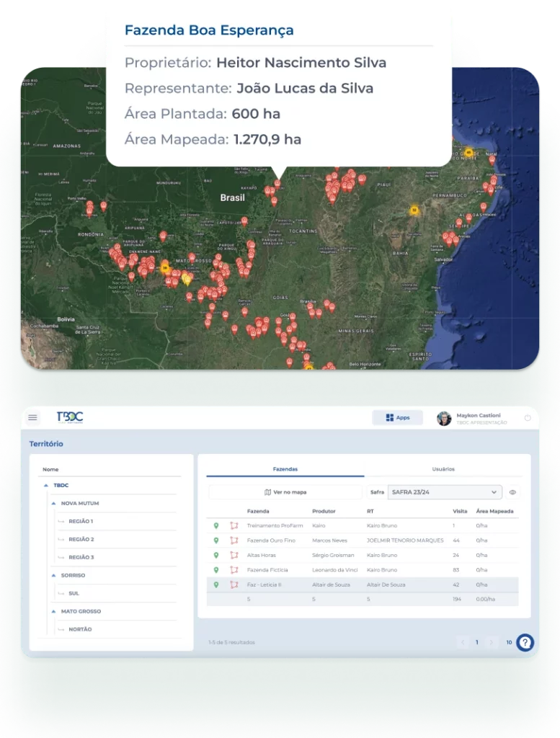
Task: Select REGIÃO 2 in the territory tree
Action: pos(81,539)
